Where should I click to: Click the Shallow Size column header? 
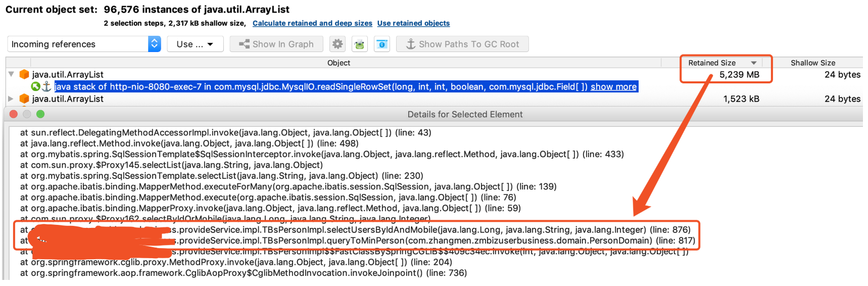(812, 63)
